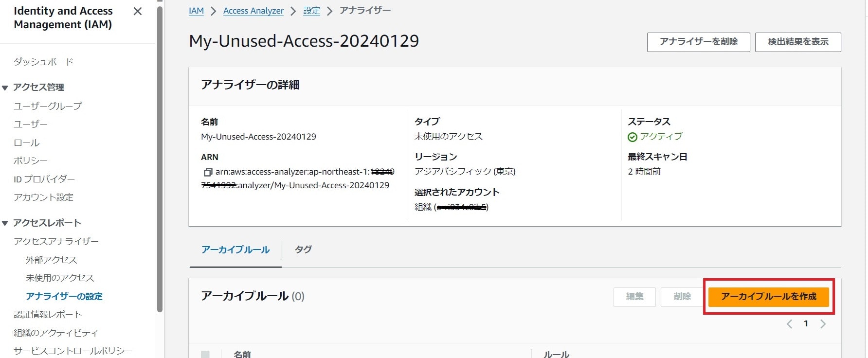The image size is (868, 358).
Task: Click the アーカイブルール (0) panel heading
Action: [253, 296]
